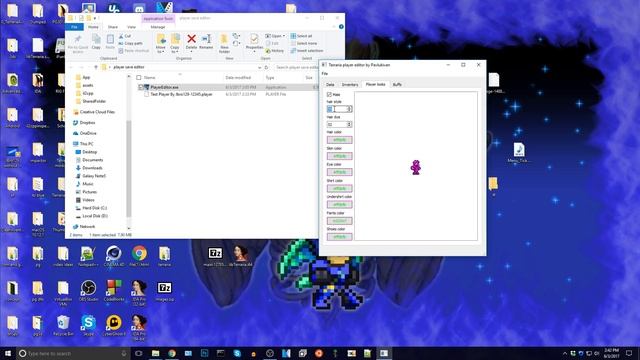Click the Copy icon in Clipboard group
The image size is (640, 360).
click(x=96, y=40)
